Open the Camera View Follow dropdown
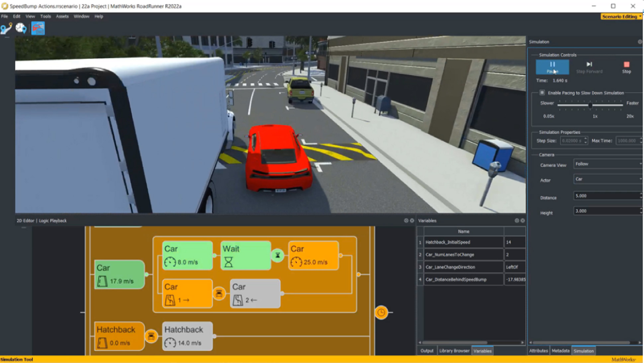This screenshot has height=363, width=644. pyautogui.click(x=607, y=164)
